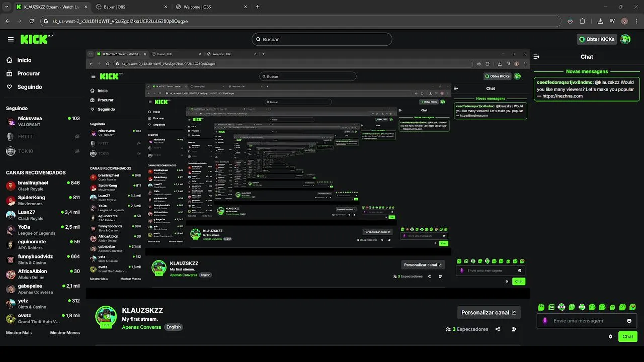Click brasilraphael's avatar icon
Image resolution: width=644 pixels, height=362 pixels.
click(x=11, y=186)
